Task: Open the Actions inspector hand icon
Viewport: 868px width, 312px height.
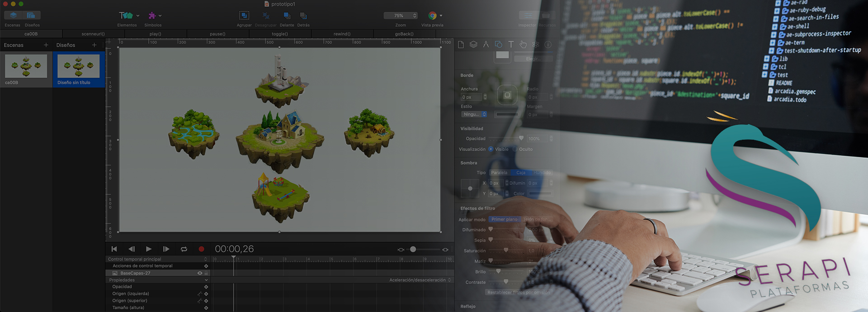Action: tap(523, 44)
